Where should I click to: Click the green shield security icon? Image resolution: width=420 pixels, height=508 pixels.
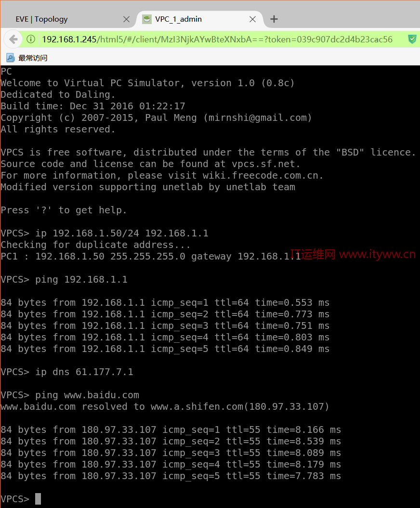pos(412,39)
